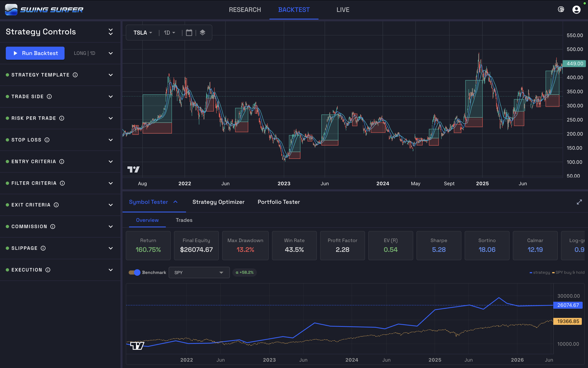Collapse all Strategy Controls sections
The image size is (588, 368).
pyautogui.click(x=111, y=32)
